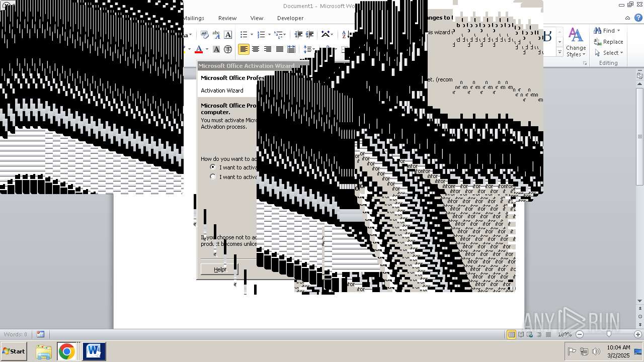Open the Word Help question mark

point(639,18)
